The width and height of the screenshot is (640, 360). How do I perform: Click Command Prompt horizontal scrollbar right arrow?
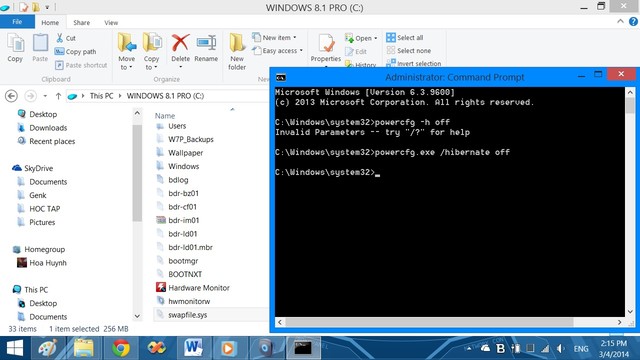(620, 322)
